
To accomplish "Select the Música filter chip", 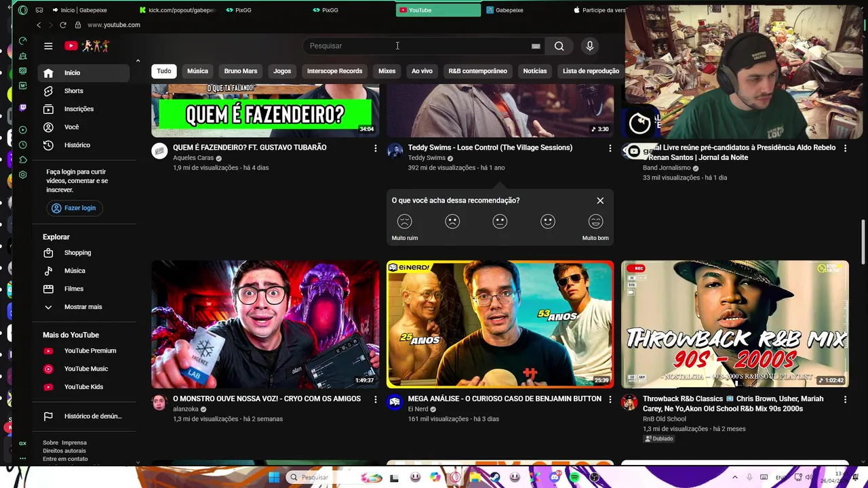I will pyautogui.click(x=197, y=71).
